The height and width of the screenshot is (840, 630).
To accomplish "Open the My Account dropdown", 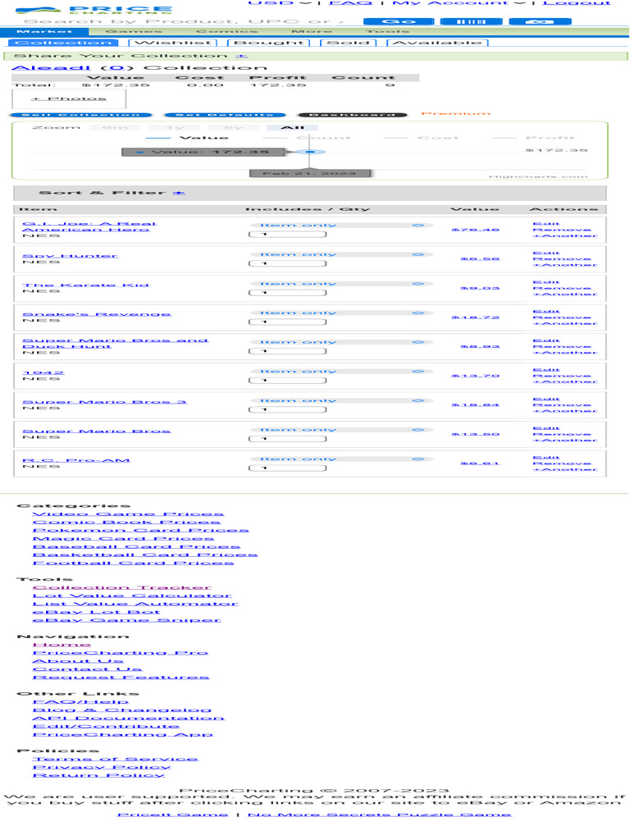I will 459,2.
